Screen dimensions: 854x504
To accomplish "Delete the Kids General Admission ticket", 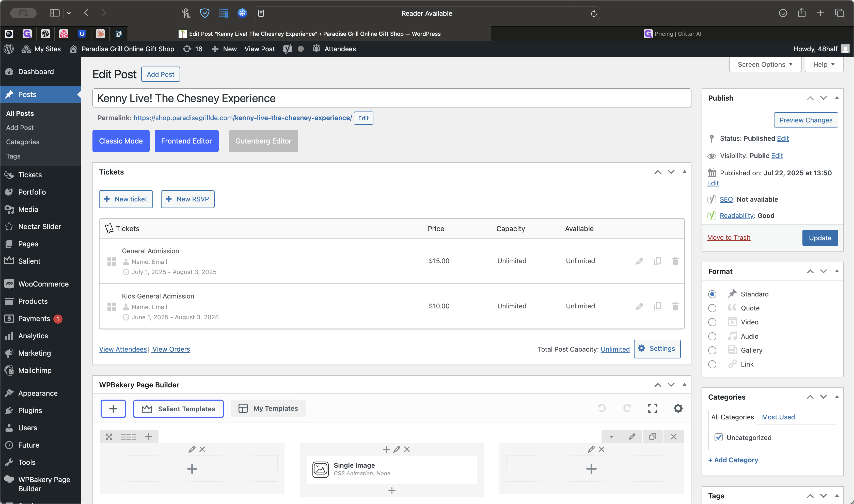I will click(675, 306).
